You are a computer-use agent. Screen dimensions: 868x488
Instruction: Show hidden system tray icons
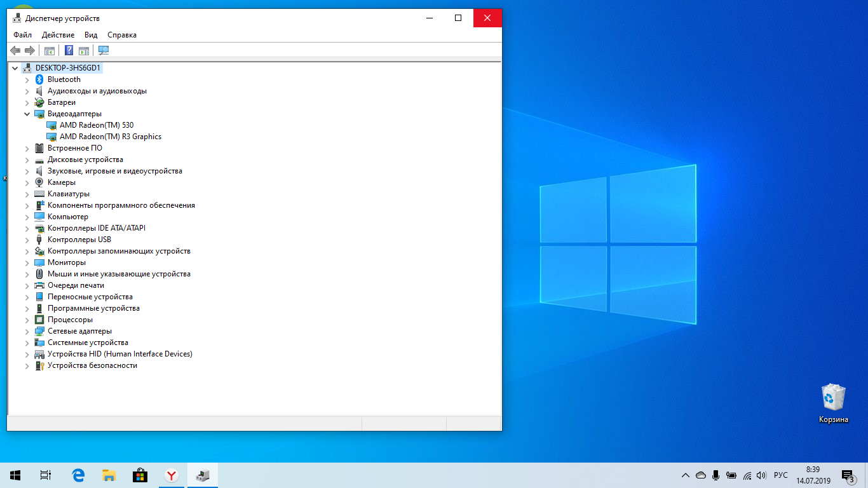point(686,475)
